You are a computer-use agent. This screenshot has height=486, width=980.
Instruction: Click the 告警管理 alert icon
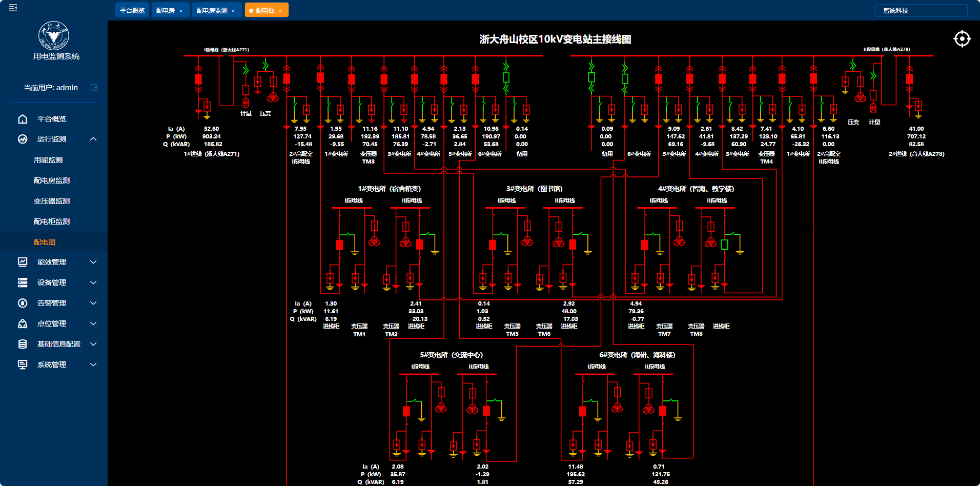(x=23, y=303)
